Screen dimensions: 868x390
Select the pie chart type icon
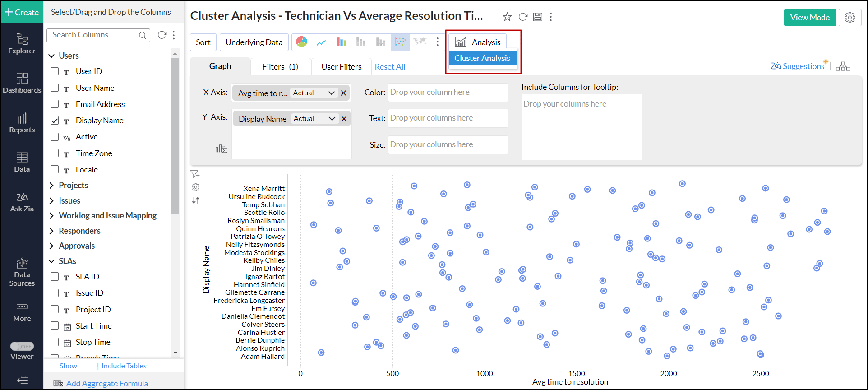coord(302,42)
